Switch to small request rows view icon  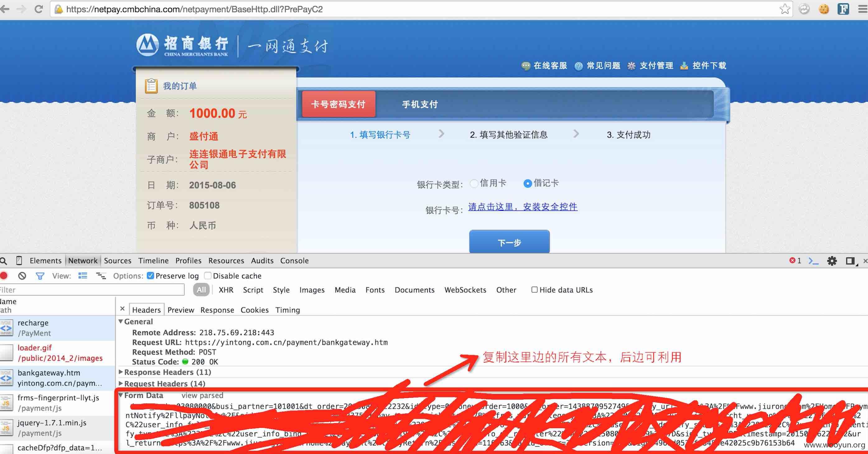click(x=101, y=276)
